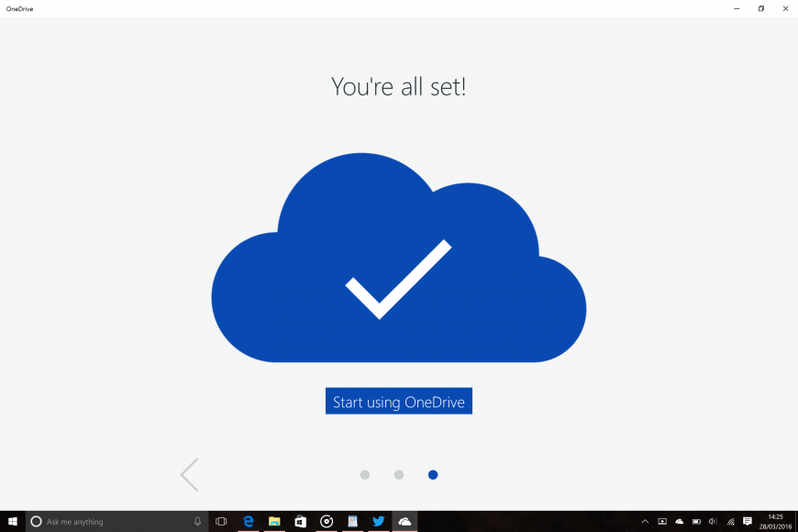Viewport: 798px width, 532px height.
Task: Open the OneDrive cloud icon in system tray
Action: [679, 521]
